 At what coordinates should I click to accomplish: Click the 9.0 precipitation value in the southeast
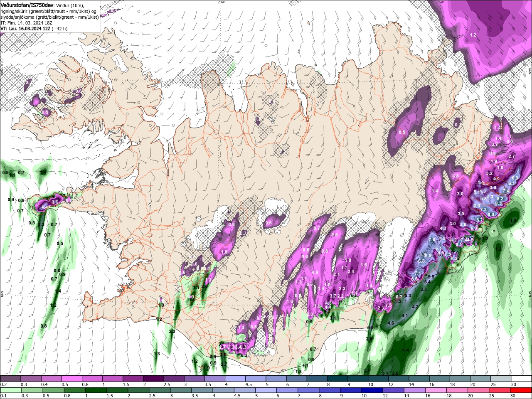coord(491,214)
